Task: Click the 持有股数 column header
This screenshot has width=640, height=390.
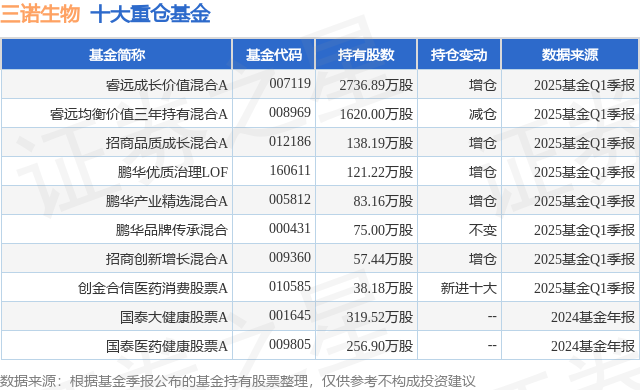Action: pyautogui.click(x=366, y=55)
